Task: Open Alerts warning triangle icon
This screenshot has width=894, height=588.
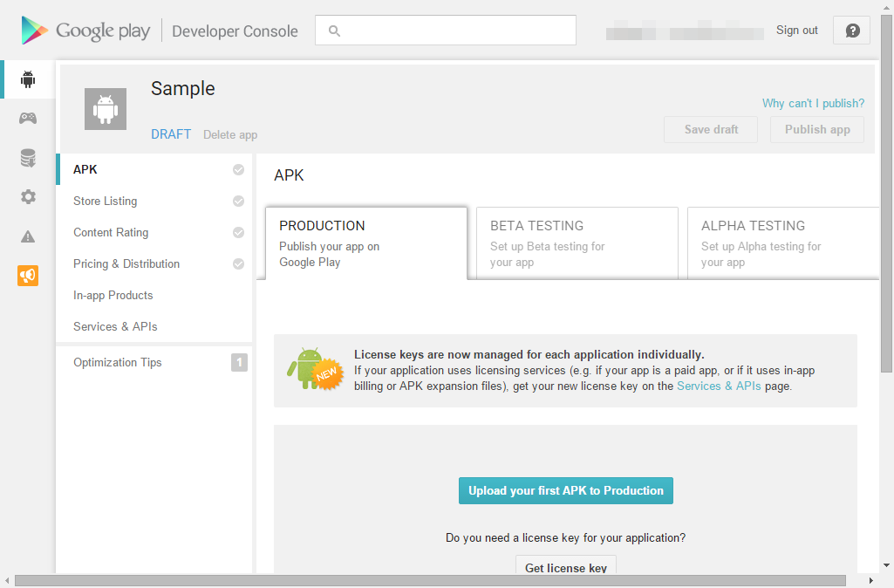Action: click(x=28, y=236)
